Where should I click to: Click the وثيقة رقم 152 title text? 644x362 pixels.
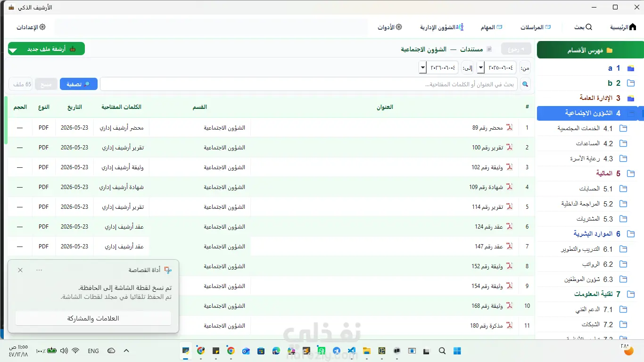click(487, 266)
